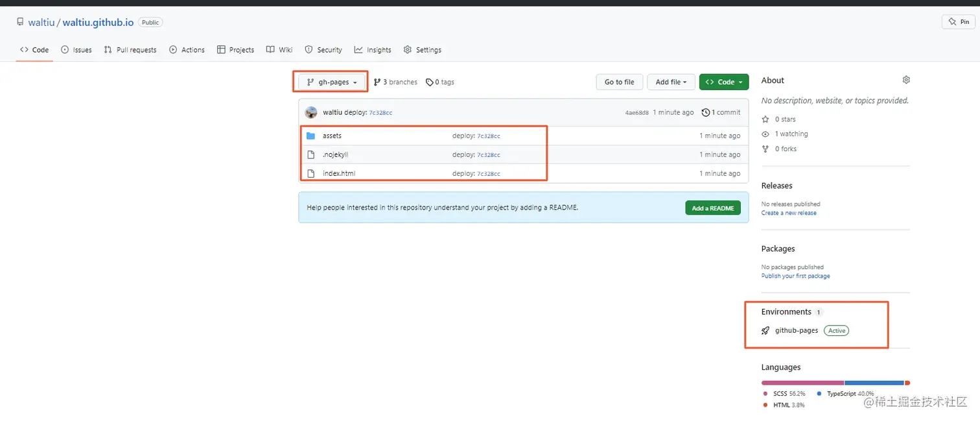Click the index.html file icon
The image size is (980, 421).
pos(310,174)
